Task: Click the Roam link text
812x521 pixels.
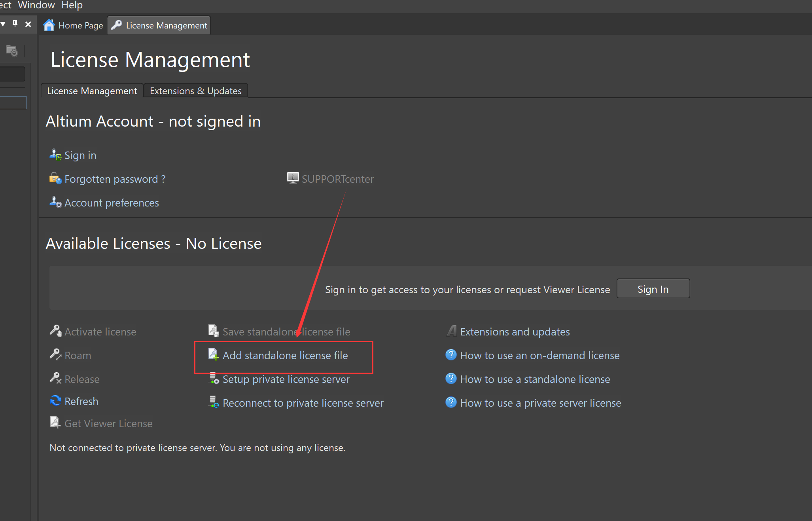Action: pyautogui.click(x=78, y=356)
